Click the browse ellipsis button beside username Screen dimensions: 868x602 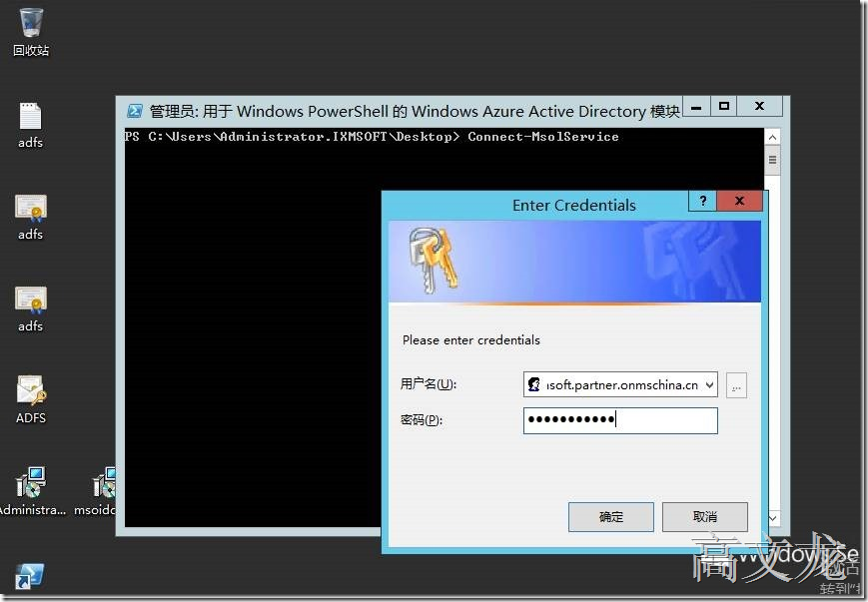coord(736,385)
